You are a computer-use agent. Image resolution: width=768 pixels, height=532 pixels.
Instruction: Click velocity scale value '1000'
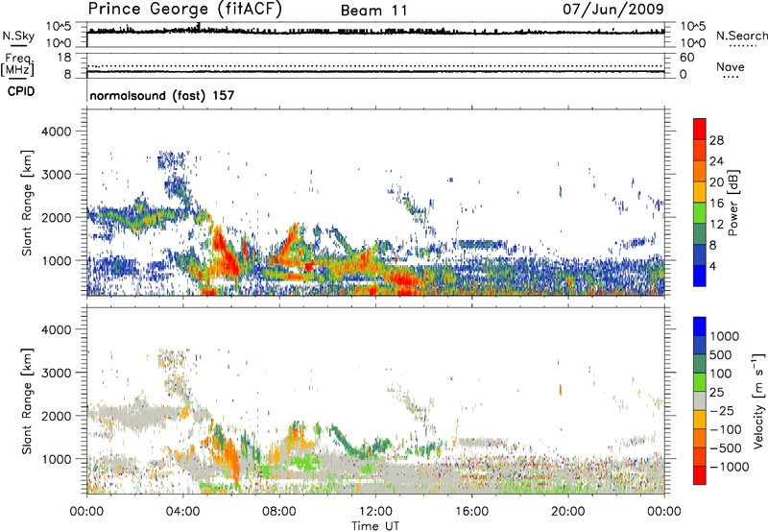(725, 336)
